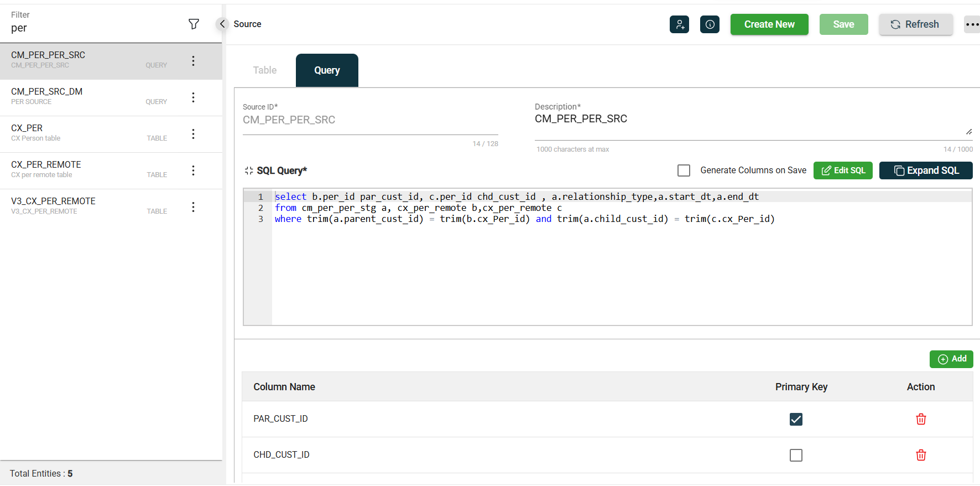The image size is (980, 486).
Task: Open the info icon button
Action: [710, 24]
